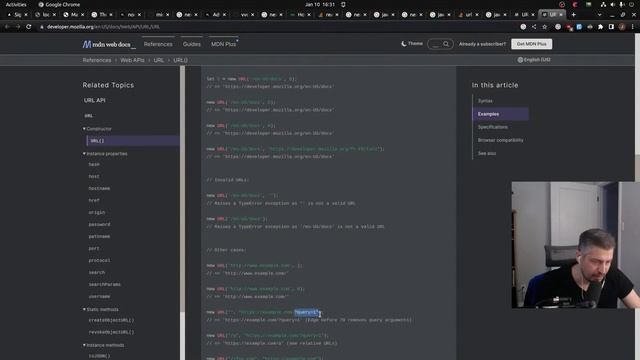
Task: Jump to Syntax in this article
Action: [485, 101]
